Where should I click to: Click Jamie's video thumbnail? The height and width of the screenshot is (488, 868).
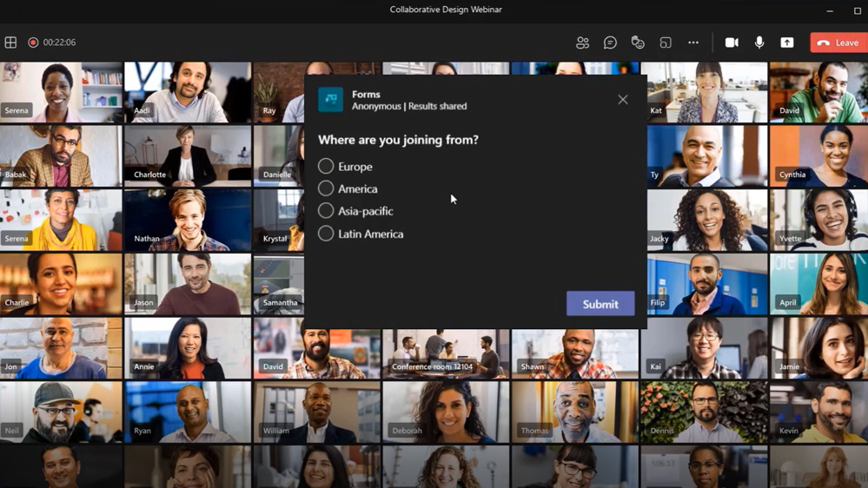point(818,348)
